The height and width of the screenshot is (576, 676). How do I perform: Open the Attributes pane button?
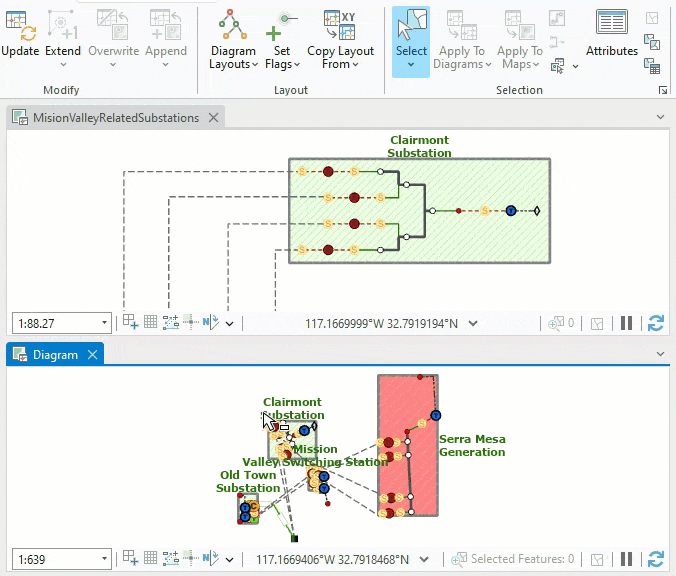click(611, 34)
